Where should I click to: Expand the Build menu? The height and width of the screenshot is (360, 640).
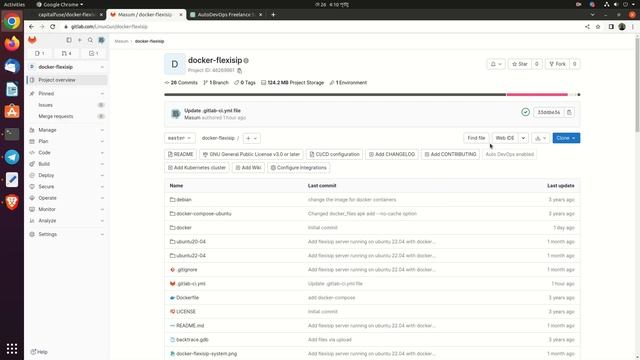click(x=67, y=164)
